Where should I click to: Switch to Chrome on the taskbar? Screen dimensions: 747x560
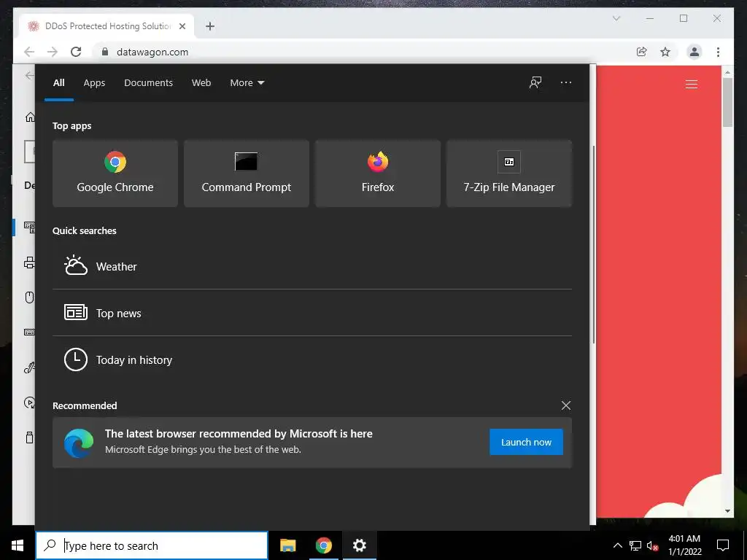pyautogui.click(x=323, y=545)
